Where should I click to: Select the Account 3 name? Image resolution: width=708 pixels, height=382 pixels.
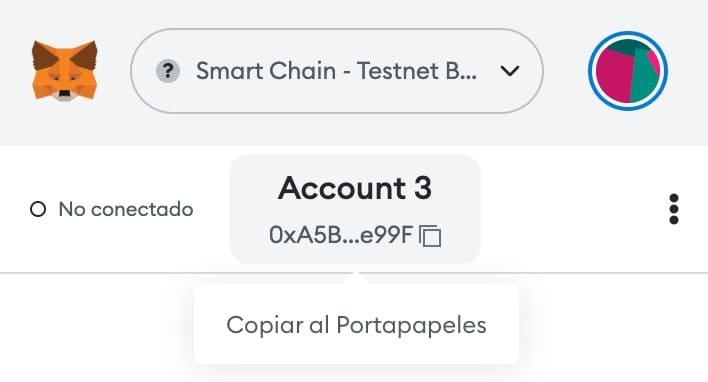[x=355, y=187]
